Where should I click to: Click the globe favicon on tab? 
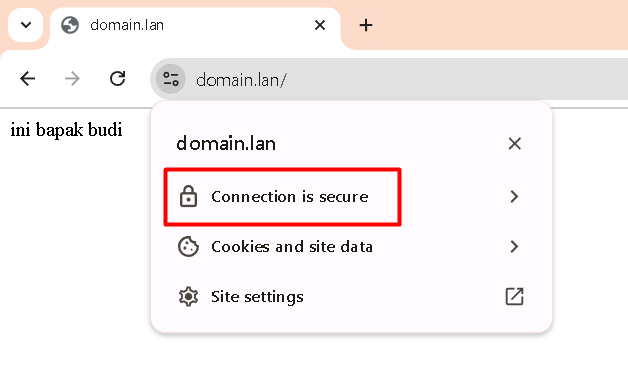(x=70, y=25)
